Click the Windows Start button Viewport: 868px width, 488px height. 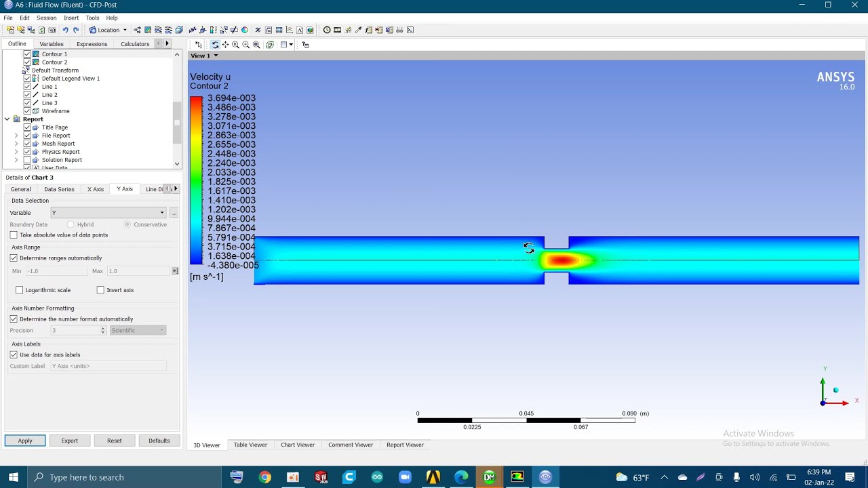point(14,477)
